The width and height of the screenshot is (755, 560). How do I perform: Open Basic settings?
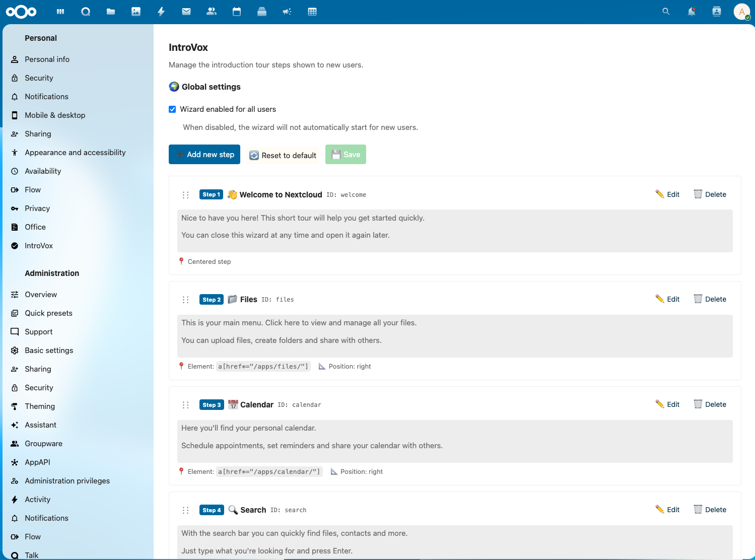point(78,351)
